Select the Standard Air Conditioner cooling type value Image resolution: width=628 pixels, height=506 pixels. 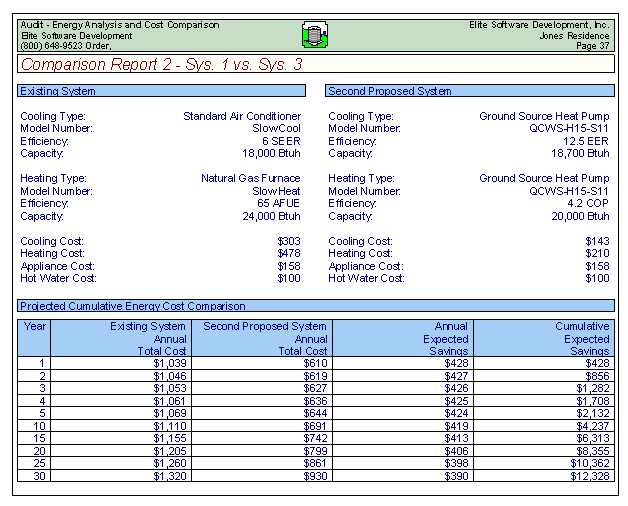tap(242, 116)
